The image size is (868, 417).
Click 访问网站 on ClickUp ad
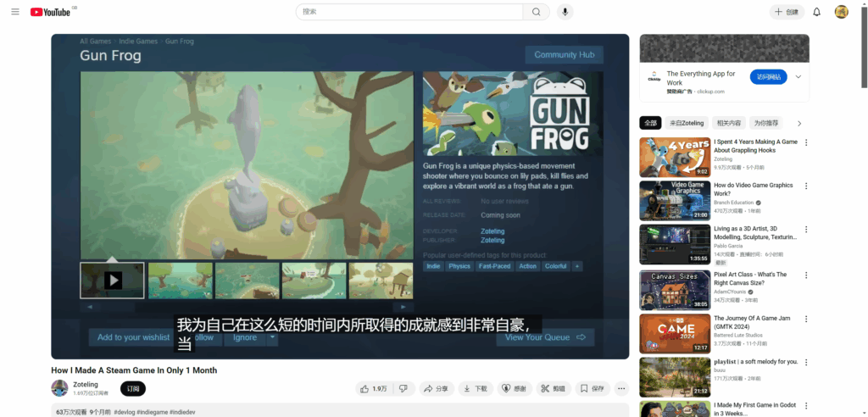coord(768,77)
